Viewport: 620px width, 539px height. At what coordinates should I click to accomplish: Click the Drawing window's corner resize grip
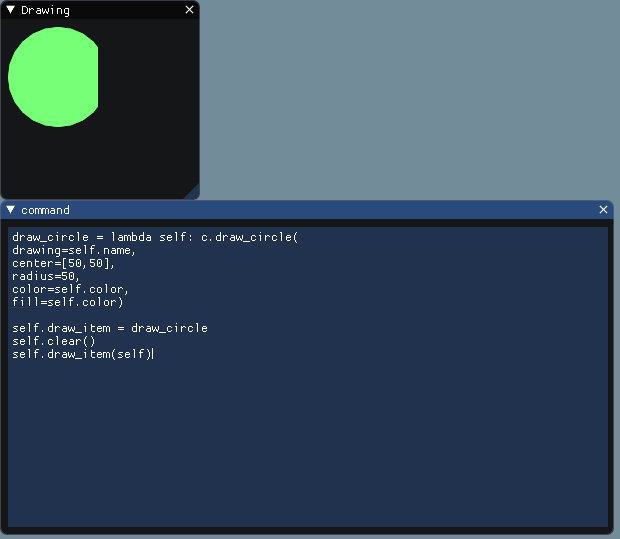(x=192, y=191)
